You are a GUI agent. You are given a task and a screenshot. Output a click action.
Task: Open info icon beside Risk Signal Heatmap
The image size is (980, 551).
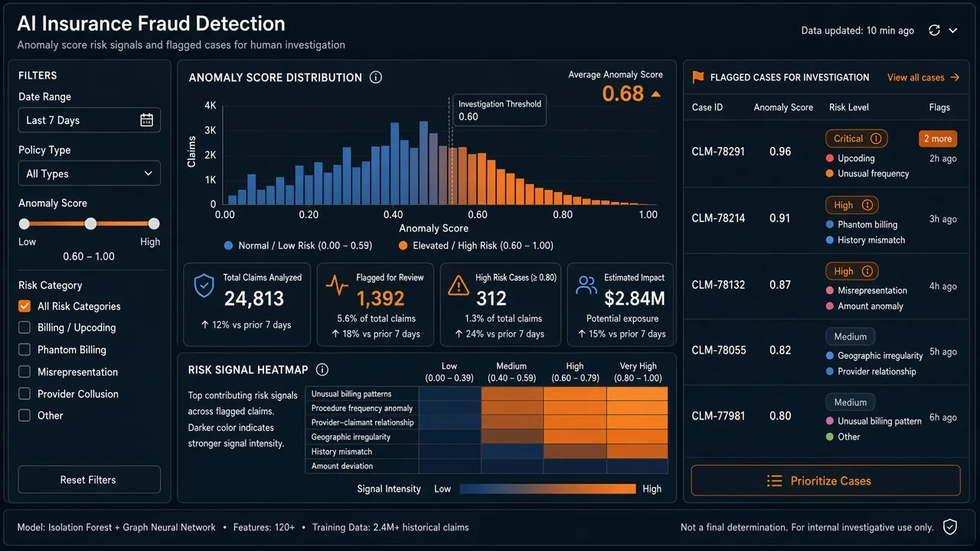322,370
